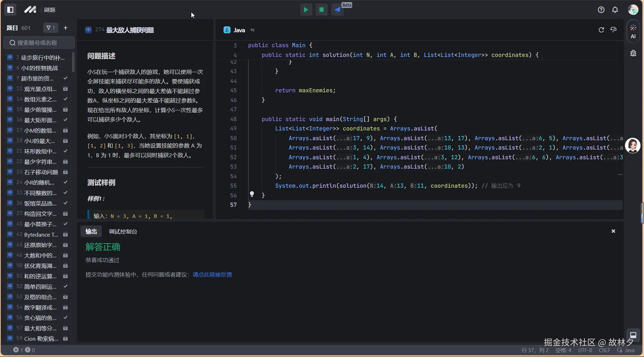644x357 pixels.
Task: Close the output panel
Action: click(x=613, y=231)
